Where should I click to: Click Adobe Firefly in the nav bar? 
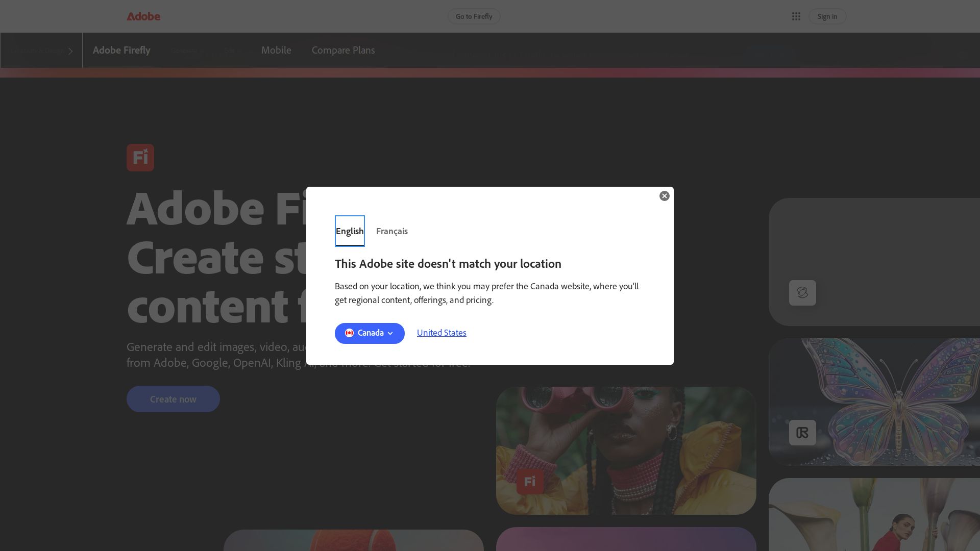tap(121, 50)
